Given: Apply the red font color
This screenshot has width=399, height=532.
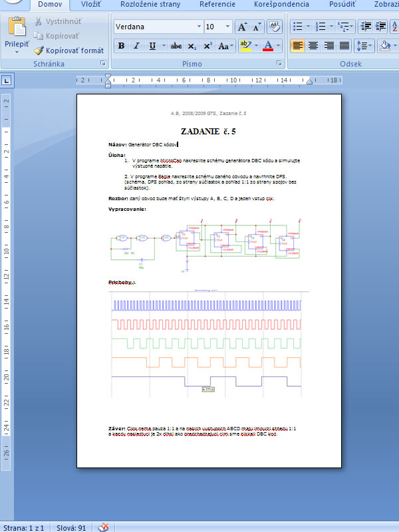Looking at the screenshot, I should click(268, 46).
